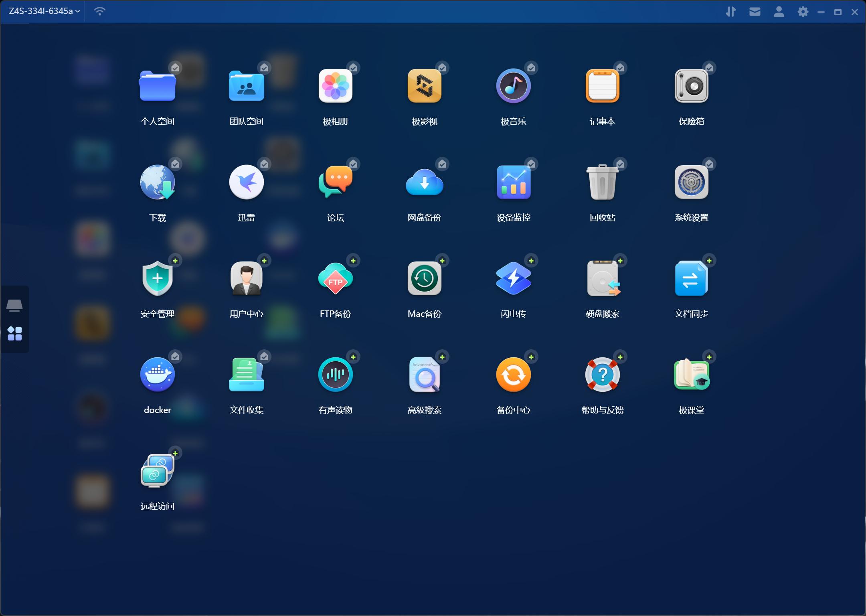
Task: Open the user account menu icon
Action: coord(779,12)
